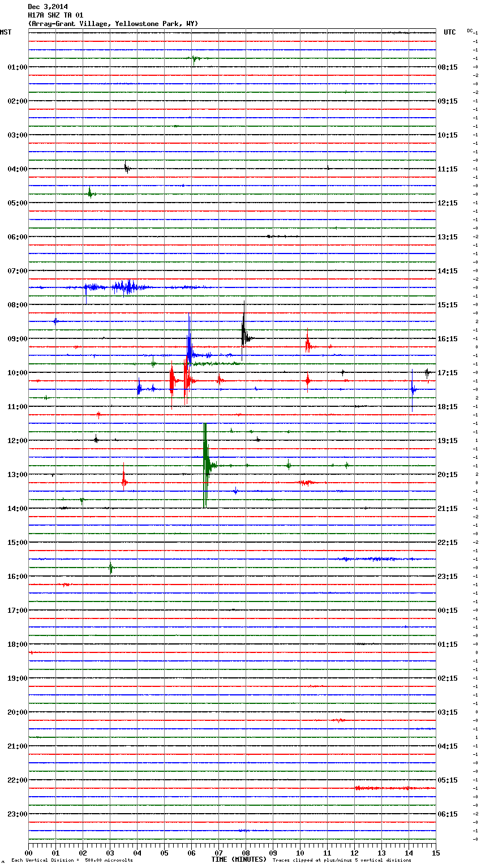Click the '18:15' UTC time label

448,407
